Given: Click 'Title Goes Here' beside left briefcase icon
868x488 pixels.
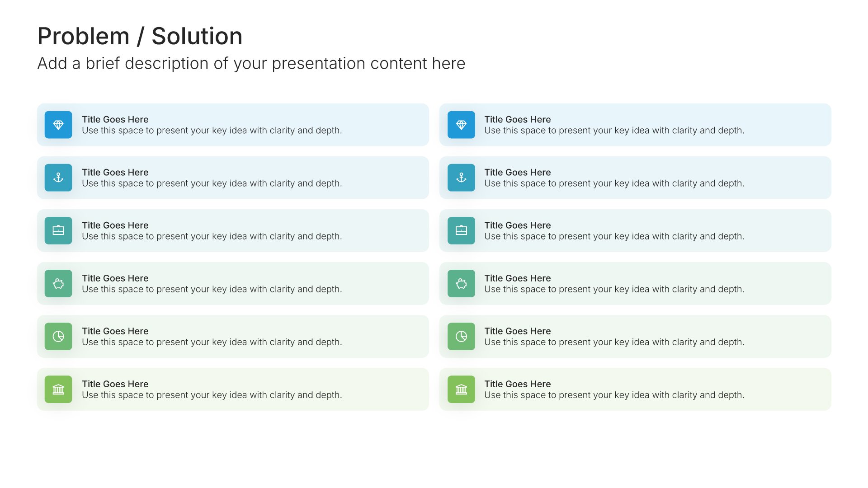Looking at the screenshot, I should tap(115, 225).
